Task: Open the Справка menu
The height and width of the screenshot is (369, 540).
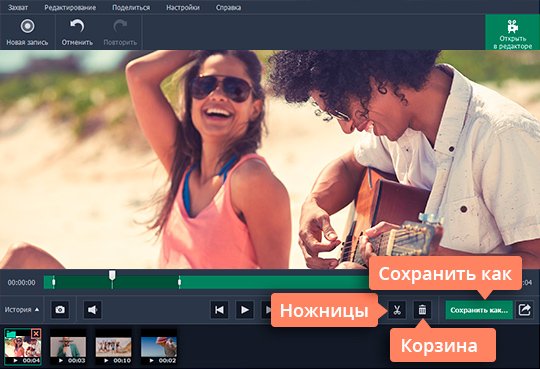Action: (228, 7)
